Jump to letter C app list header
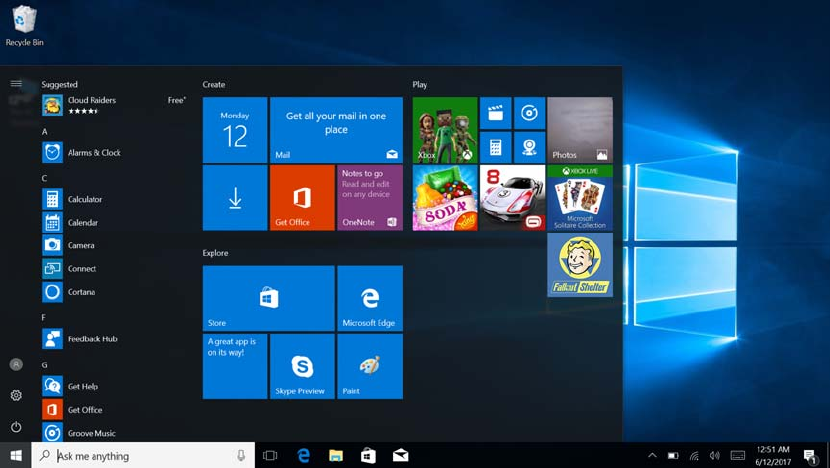This screenshot has height=468, width=830. [x=44, y=178]
